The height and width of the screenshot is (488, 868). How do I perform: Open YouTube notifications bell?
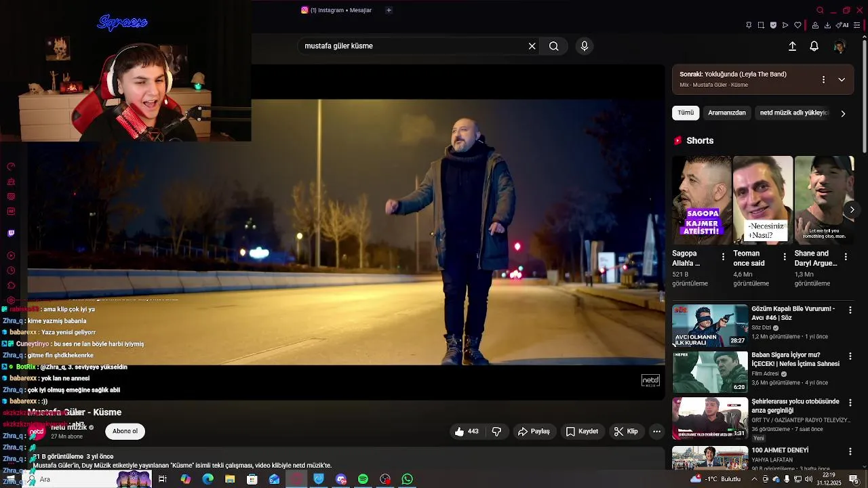pos(814,46)
